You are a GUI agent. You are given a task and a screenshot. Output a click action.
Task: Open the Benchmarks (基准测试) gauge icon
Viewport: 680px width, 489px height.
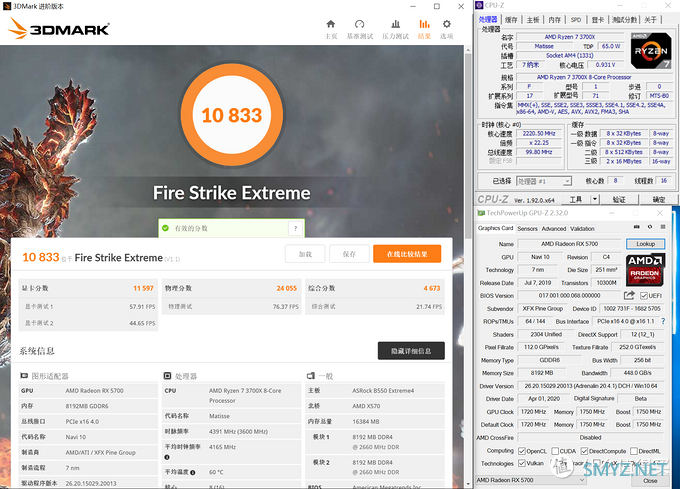pos(360,24)
